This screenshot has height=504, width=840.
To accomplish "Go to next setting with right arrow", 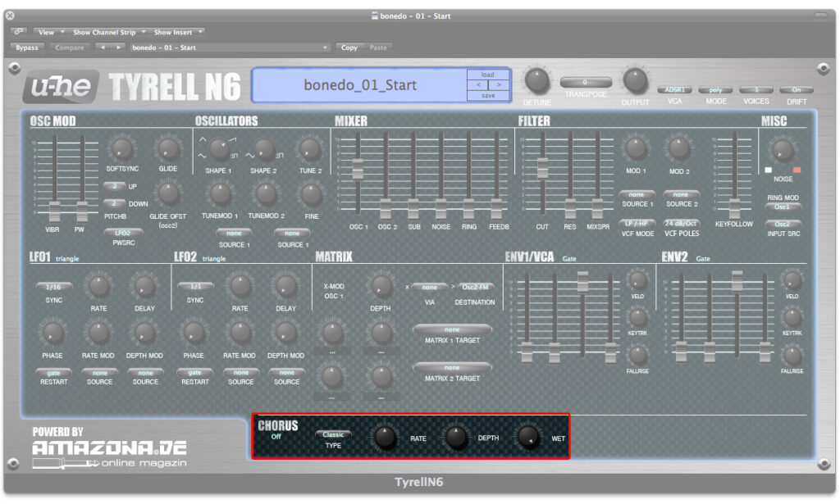I will [118, 47].
